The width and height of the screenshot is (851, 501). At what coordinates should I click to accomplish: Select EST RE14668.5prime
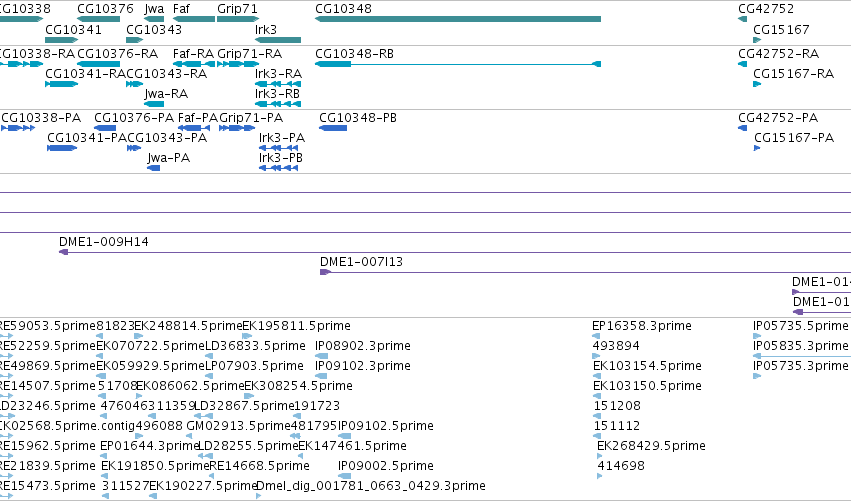click(259, 466)
